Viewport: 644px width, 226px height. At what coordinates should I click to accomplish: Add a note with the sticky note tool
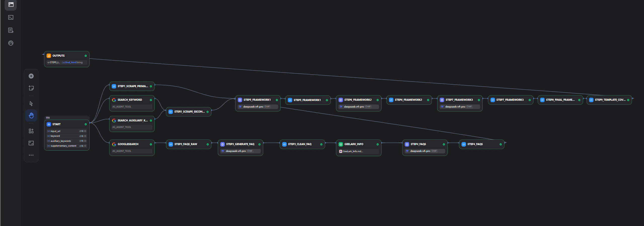(x=31, y=88)
